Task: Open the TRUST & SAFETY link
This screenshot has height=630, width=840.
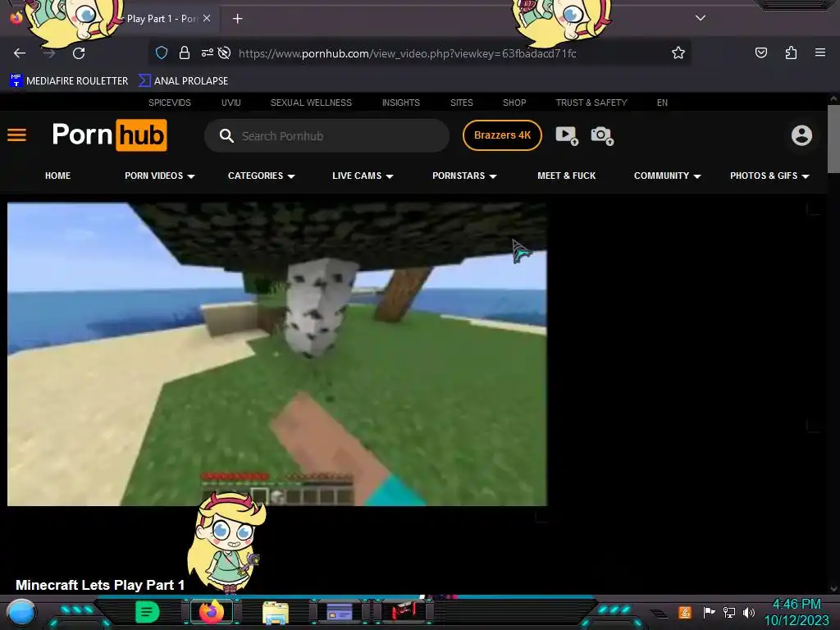Action: point(591,103)
